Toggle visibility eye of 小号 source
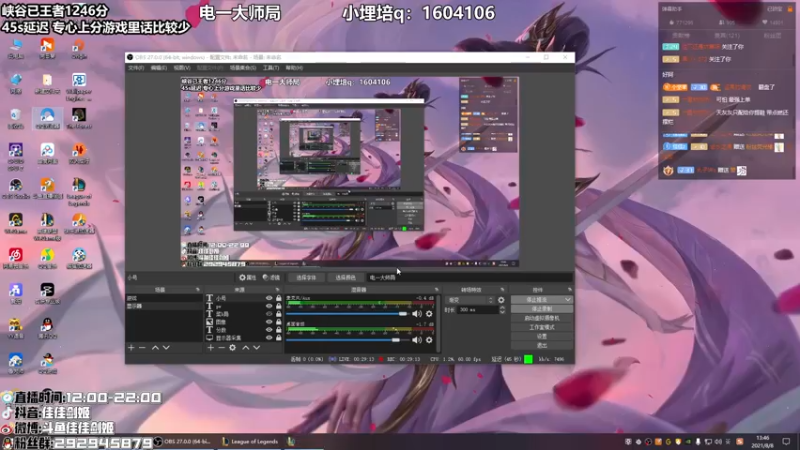 (269, 298)
